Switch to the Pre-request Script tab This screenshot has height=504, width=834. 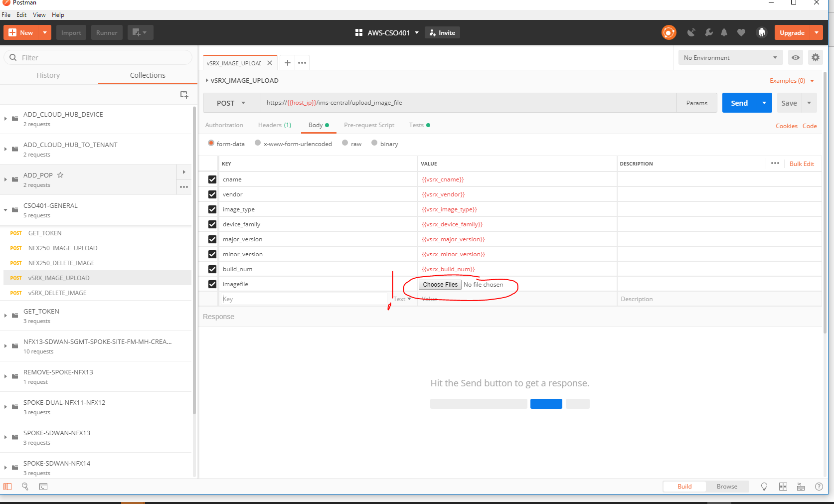[x=369, y=125]
